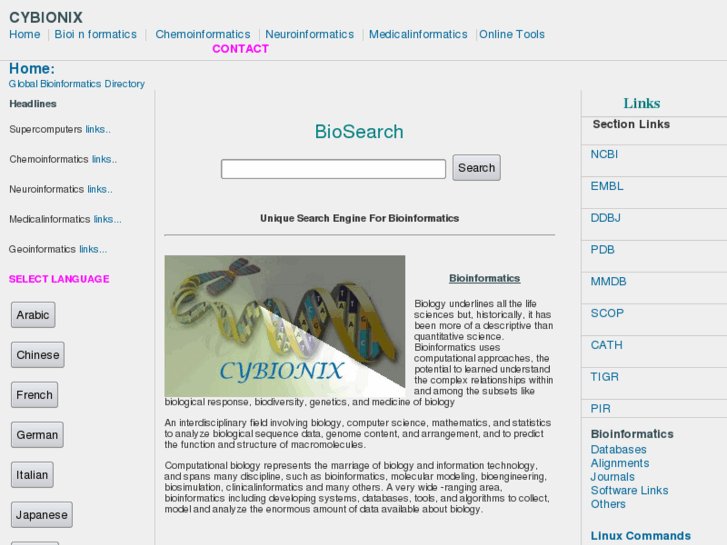Open Others link in sidebar
727x545 pixels.
pos(608,504)
